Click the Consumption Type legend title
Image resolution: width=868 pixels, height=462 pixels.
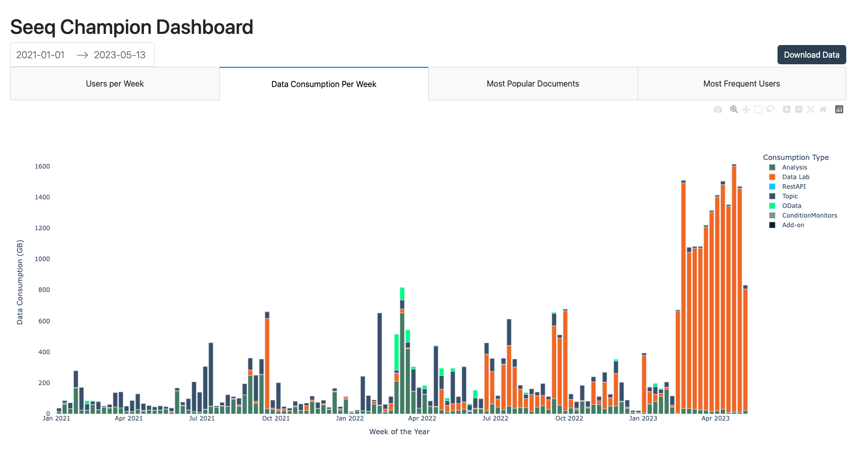pos(796,157)
